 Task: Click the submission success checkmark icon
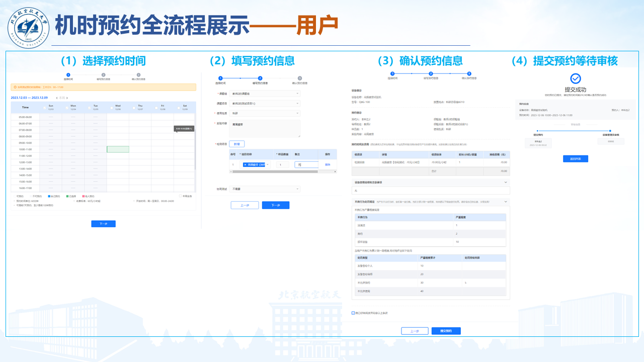[x=575, y=78]
